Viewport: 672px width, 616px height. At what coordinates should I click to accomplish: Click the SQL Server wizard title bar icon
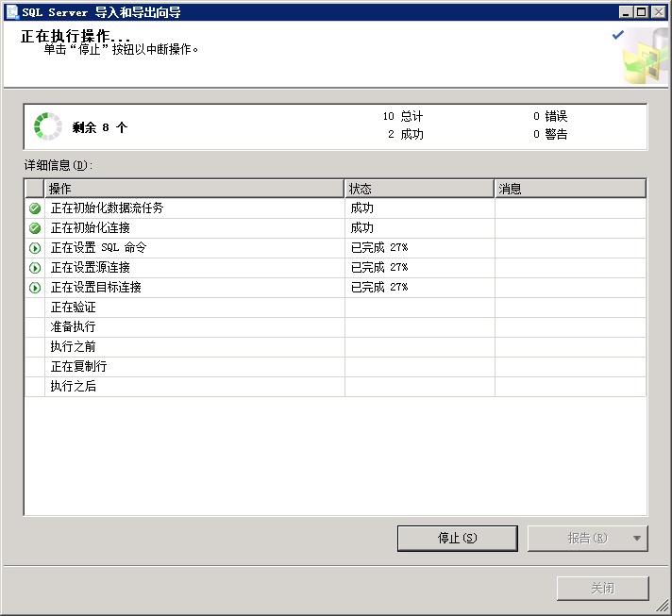tap(11, 12)
